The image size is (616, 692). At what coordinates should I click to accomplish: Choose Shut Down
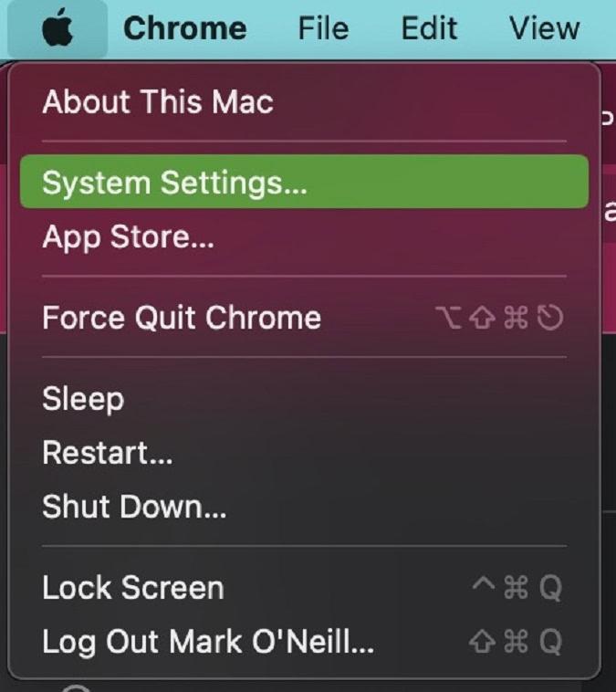[133, 506]
